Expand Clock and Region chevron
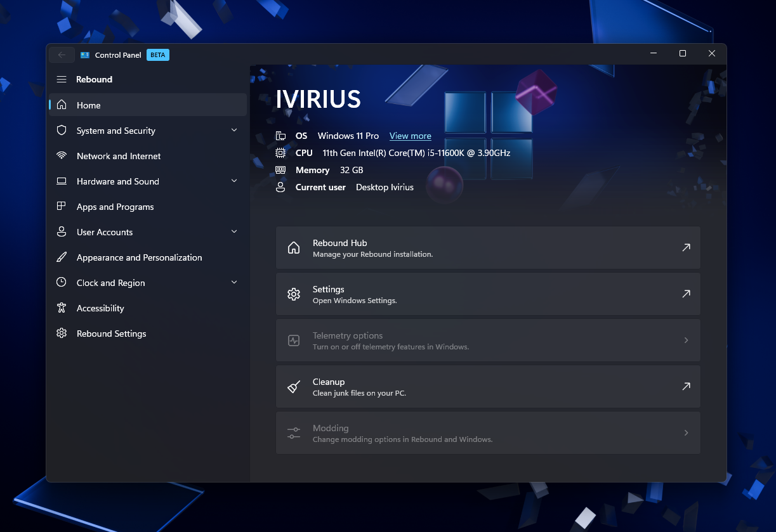 (234, 282)
